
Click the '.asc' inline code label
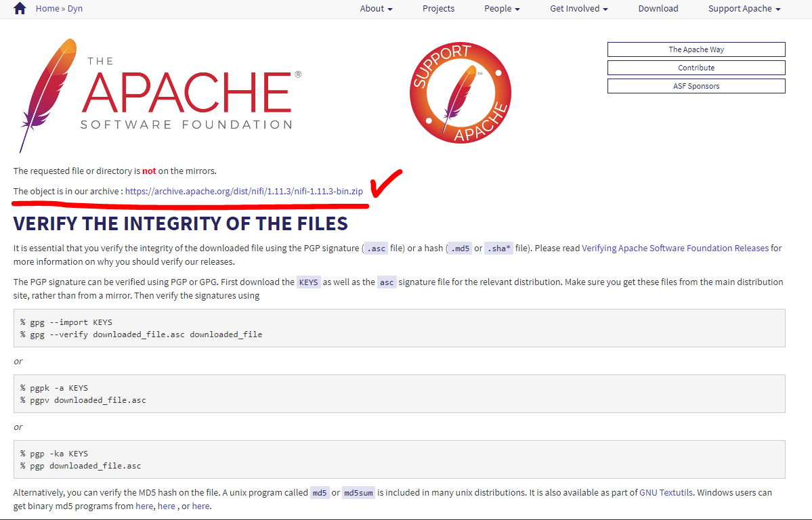376,248
